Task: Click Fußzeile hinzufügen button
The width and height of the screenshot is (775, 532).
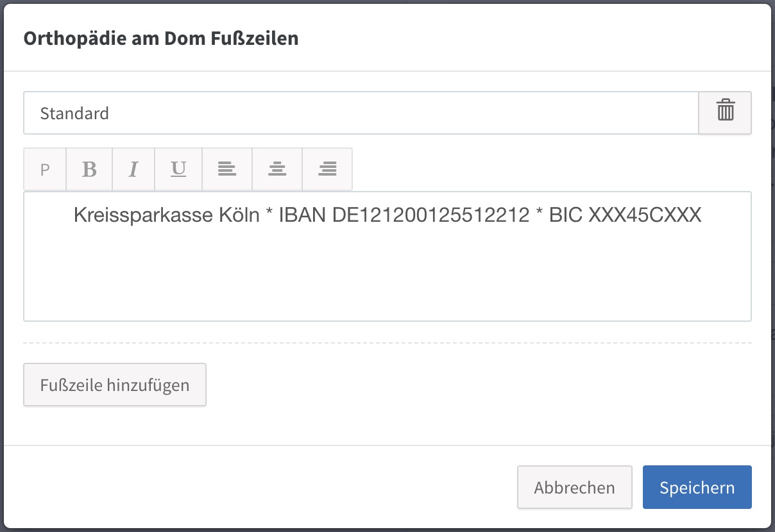Action: [x=115, y=385]
